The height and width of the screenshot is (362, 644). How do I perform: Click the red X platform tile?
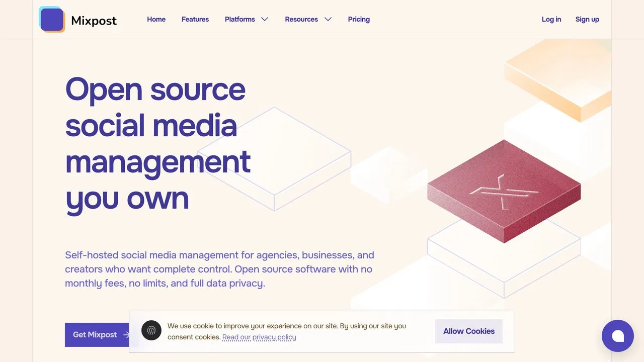point(504,191)
